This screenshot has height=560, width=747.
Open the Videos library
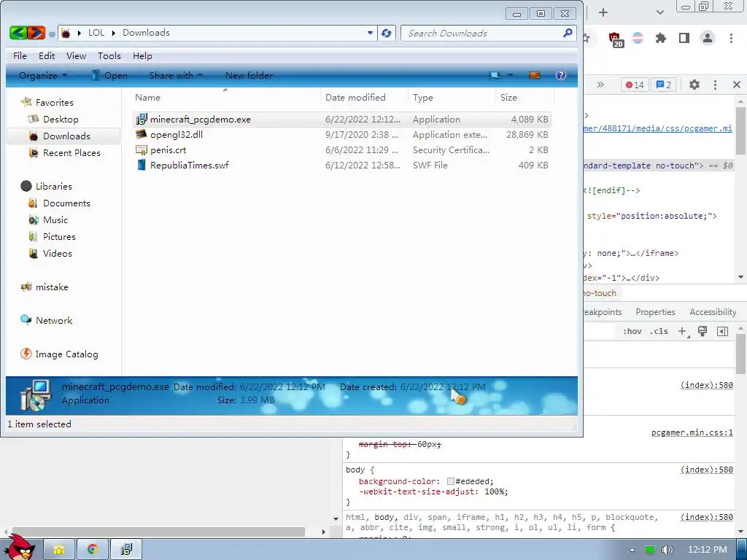coord(57,253)
